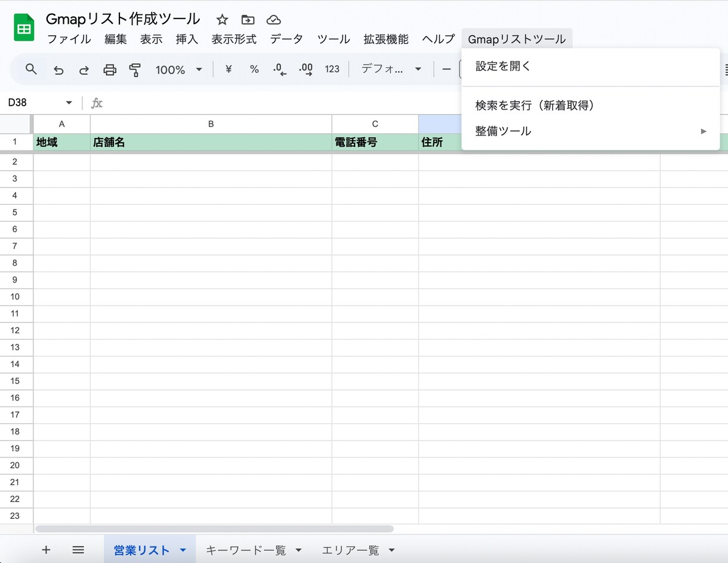Open the search magnifier in toolbar
This screenshot has height=563, width=728.
tap(31, 69)
